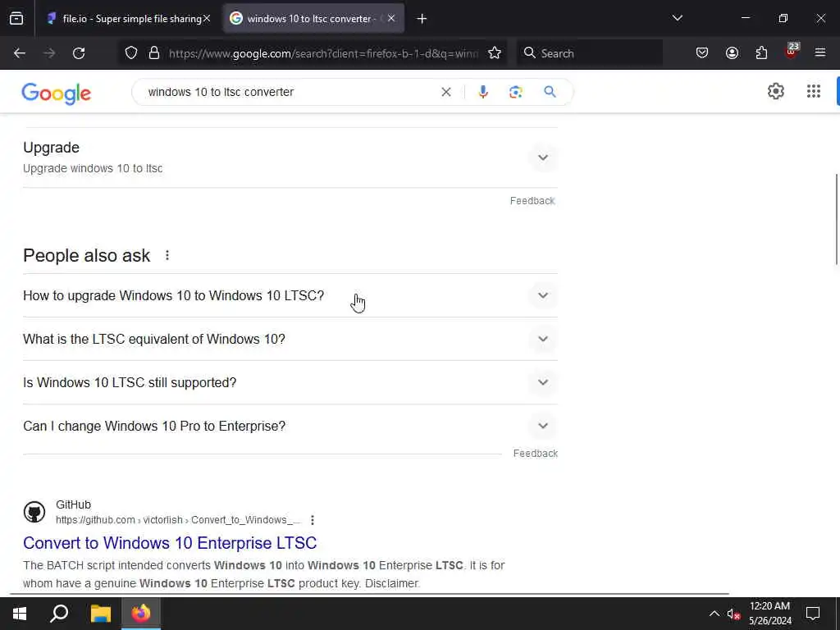
Task: Show site security padlock info
Action: tap(154, 53)
